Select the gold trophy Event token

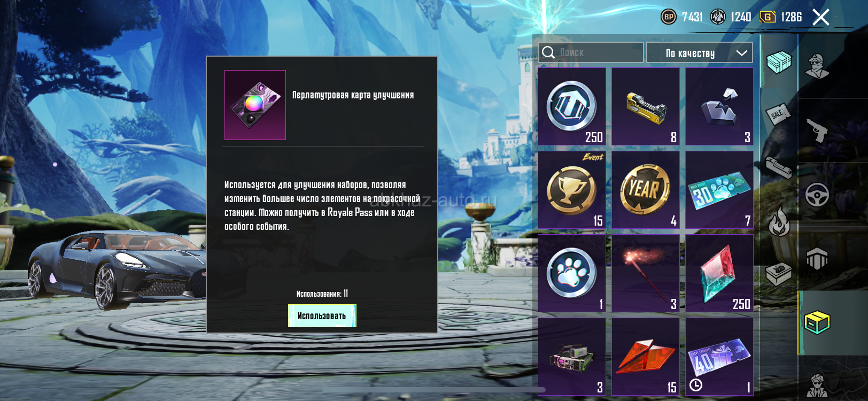tap(572, 190)
